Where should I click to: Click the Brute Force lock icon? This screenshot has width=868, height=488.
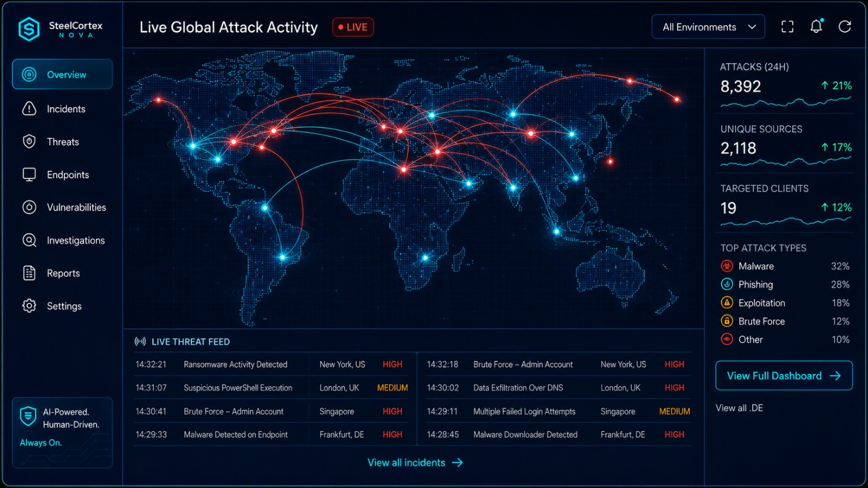727,321
